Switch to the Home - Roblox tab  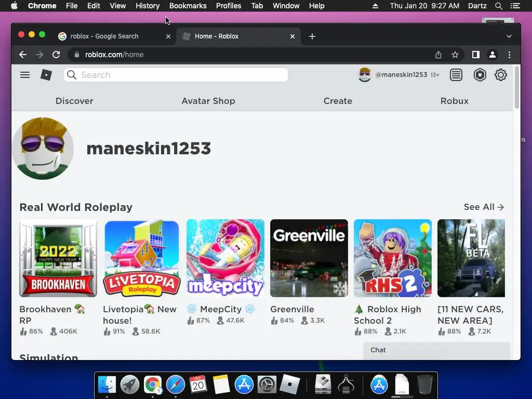pos(239,36)
